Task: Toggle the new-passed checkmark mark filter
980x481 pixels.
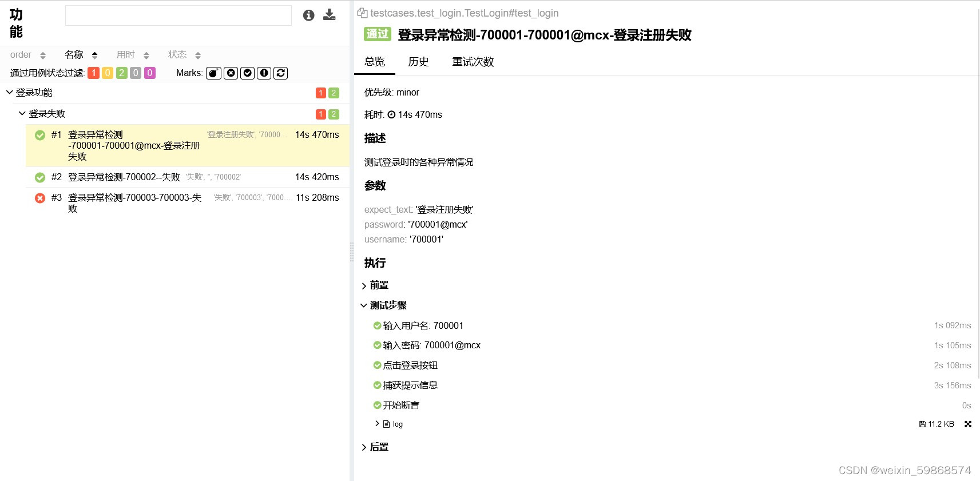Action: pyautogui.click(x=248, y=73)
